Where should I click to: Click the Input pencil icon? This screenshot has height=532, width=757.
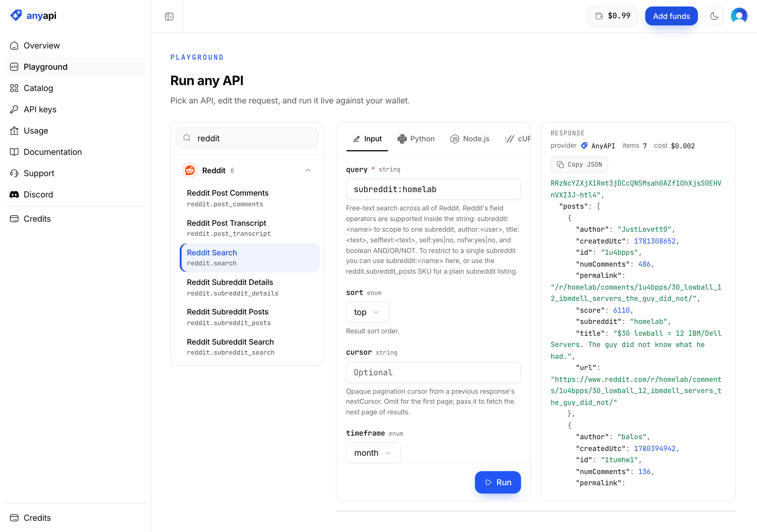point(356,139)
